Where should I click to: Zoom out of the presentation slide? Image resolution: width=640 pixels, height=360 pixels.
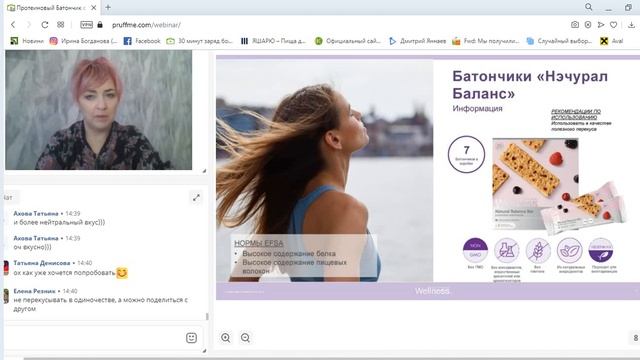tap(245, 338)
